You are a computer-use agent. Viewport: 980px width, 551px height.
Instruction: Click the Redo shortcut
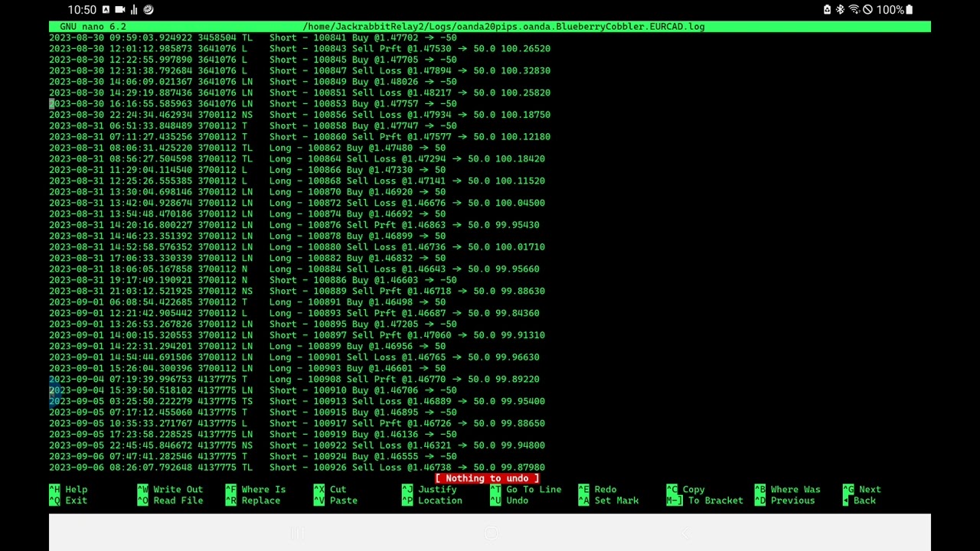597,489
